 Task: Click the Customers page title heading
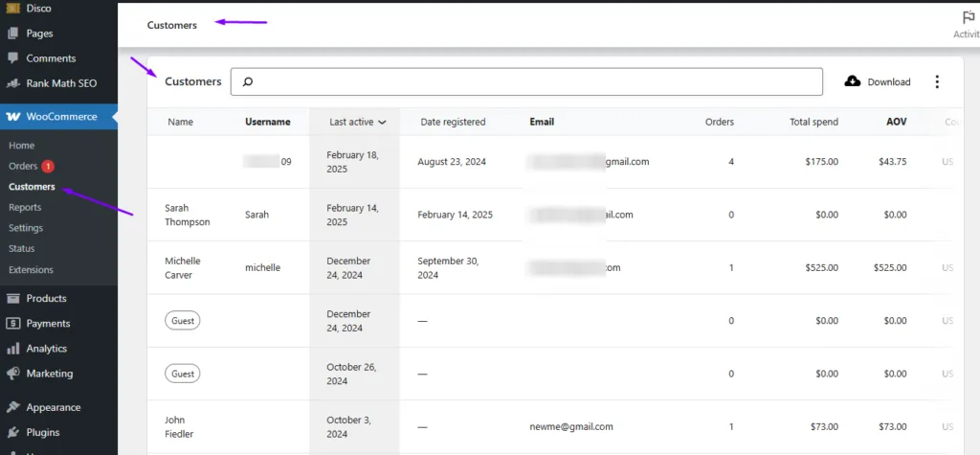172,26
